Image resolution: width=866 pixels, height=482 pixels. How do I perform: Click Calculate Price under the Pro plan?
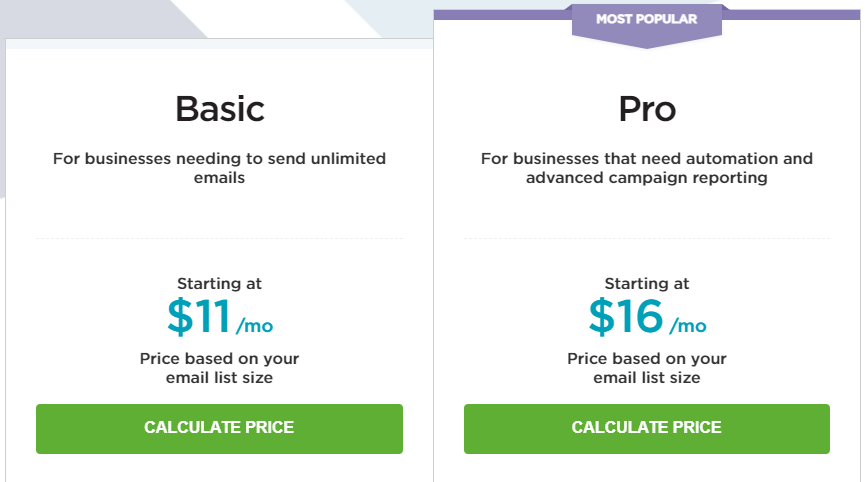647,428
